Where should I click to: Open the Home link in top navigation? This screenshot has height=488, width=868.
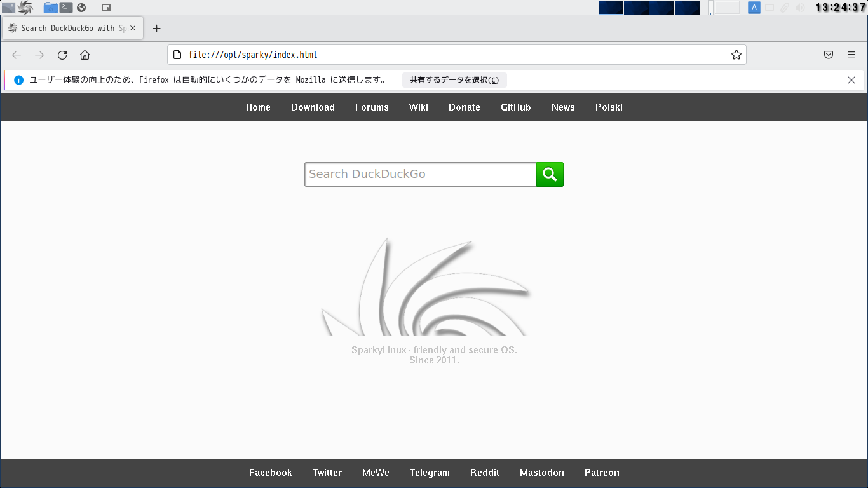pos(258,107)
